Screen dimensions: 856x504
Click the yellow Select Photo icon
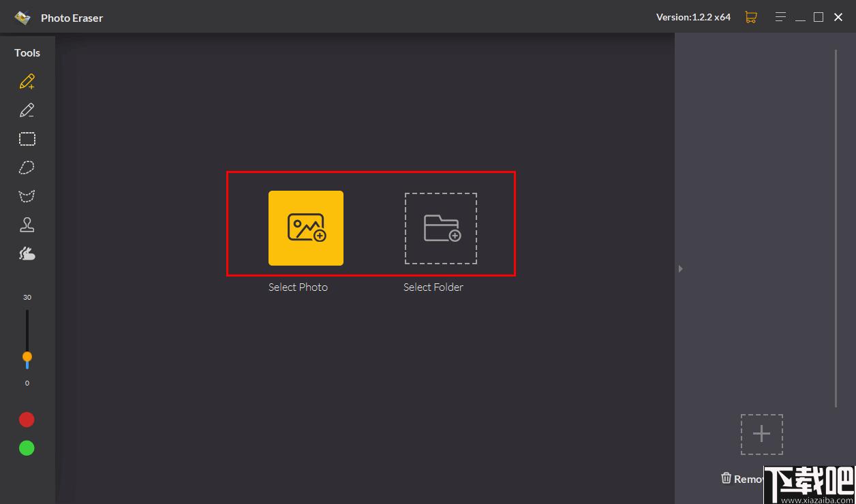[x=306, y=227]
